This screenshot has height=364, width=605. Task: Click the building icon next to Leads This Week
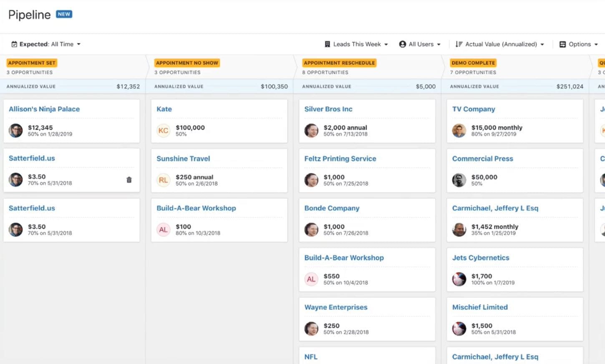[x=328, y=44]
